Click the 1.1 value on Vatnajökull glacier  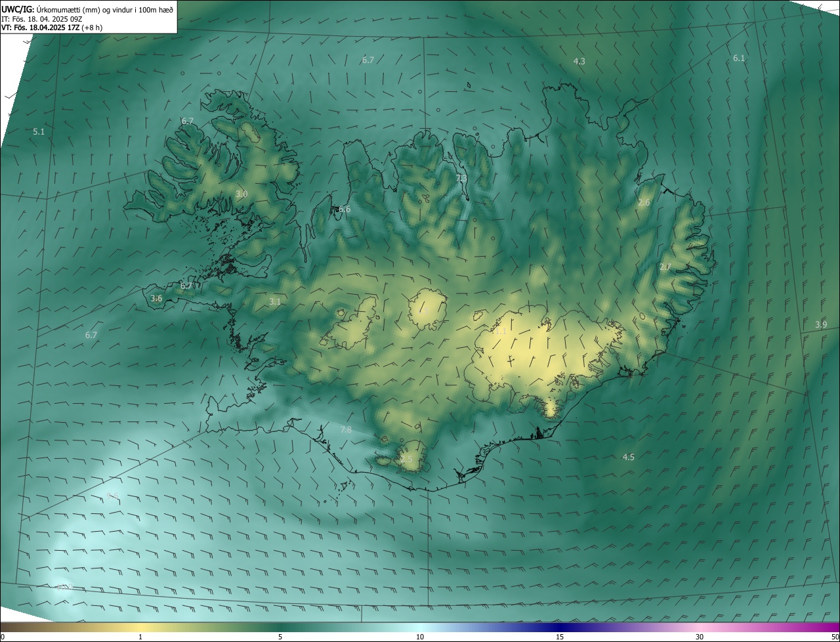pos(500,332)
